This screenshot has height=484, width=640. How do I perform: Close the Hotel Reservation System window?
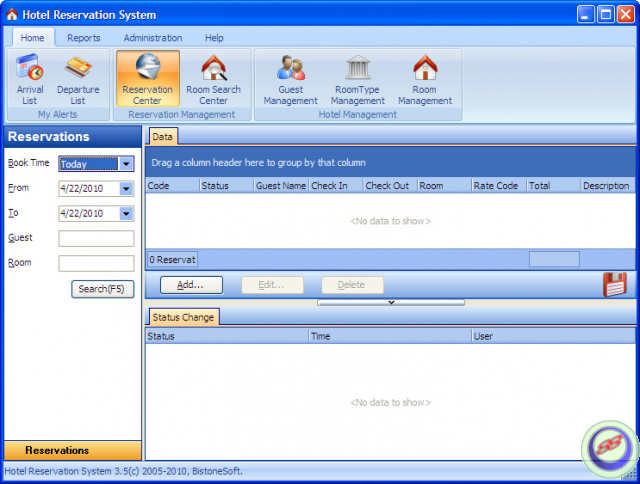click(626, 15)
